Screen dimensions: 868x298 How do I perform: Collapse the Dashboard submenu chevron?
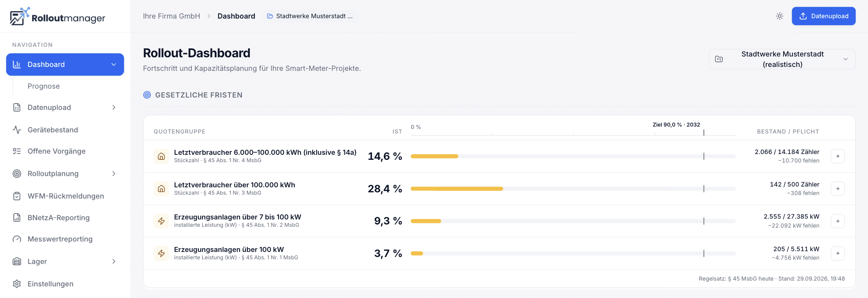pyautogui.click(x=114, y=65)
